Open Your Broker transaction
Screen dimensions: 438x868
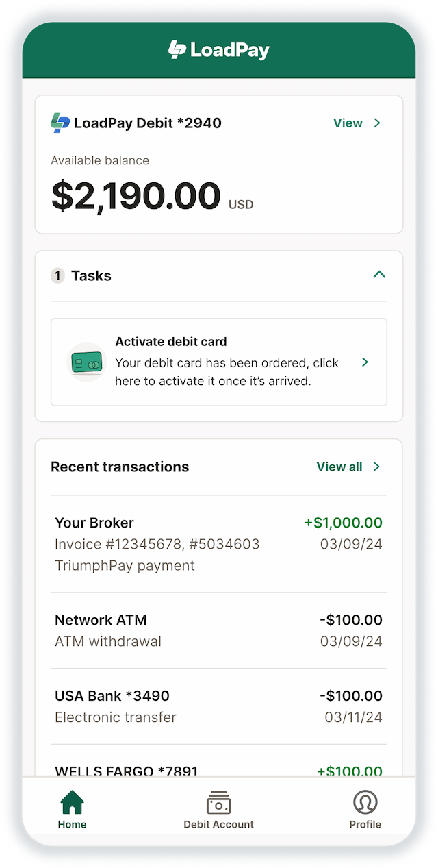[218, 544]
